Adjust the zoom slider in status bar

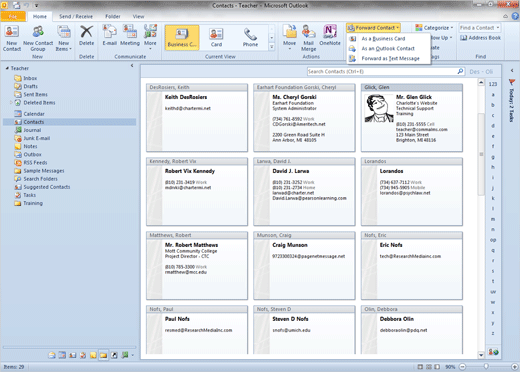point(486,367)
